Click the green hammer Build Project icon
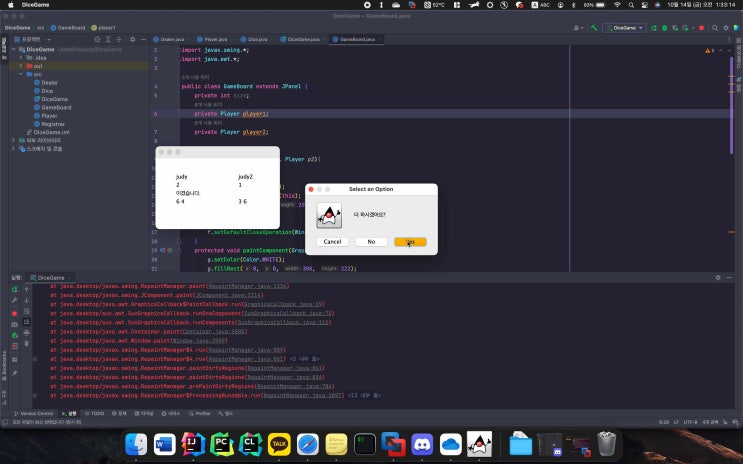The height and width of the screenshot is (464, 743). pos(594,28)
